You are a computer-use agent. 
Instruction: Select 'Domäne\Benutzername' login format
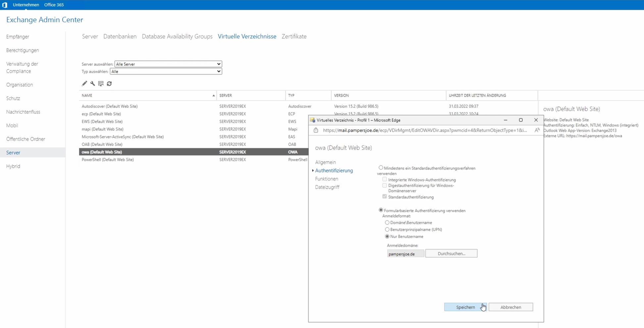pyautogui.click(x=387, y=223)
